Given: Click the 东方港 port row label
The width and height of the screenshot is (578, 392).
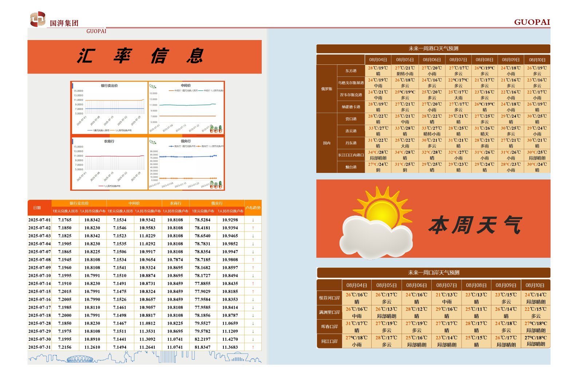Looking at the screenshot, I should pos(351,71).
